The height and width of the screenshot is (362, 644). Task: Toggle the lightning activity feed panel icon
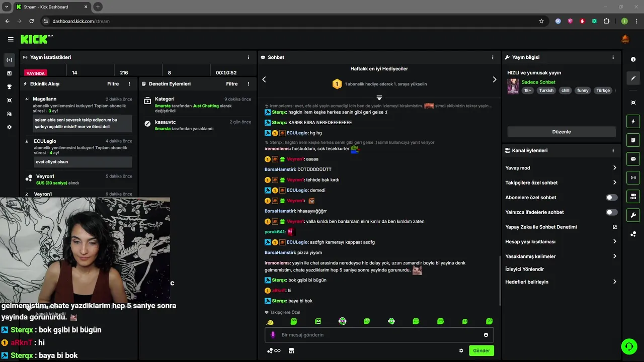tap(633, 121)
